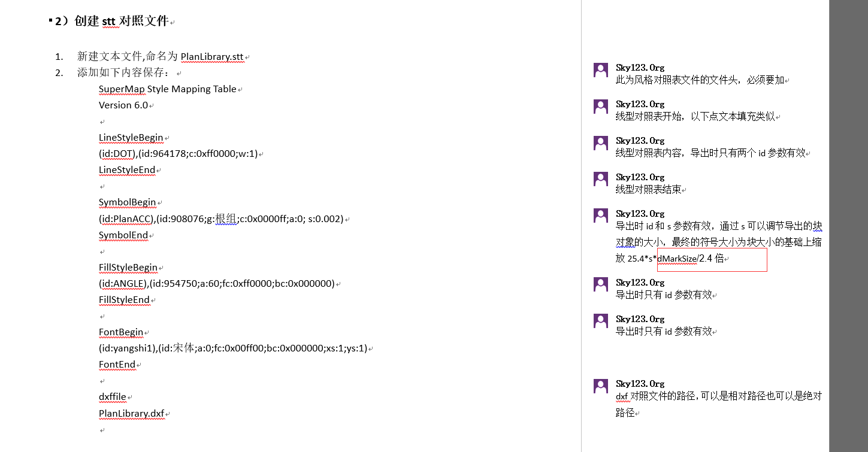The width and height of the screenshot is (868, 452).
Task: Click the heading marker before 2)创建 stt
Action: [x=50, y=21]
